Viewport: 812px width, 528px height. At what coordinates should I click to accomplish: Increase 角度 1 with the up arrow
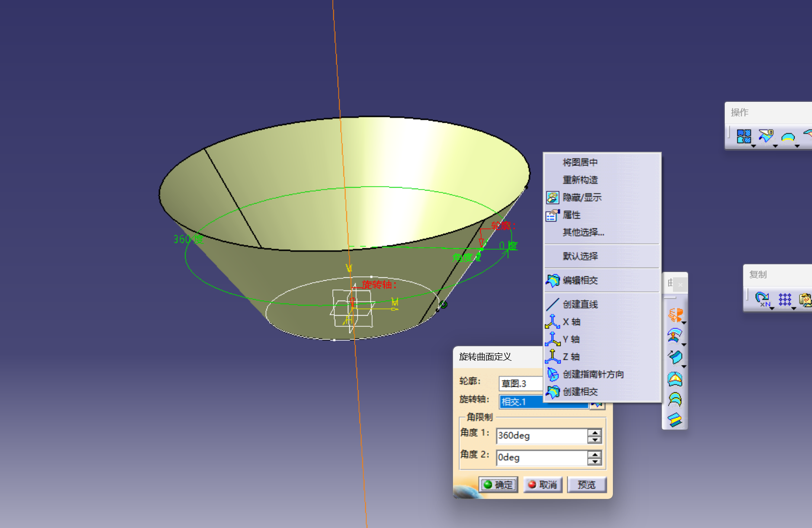[x=594, y=432]
